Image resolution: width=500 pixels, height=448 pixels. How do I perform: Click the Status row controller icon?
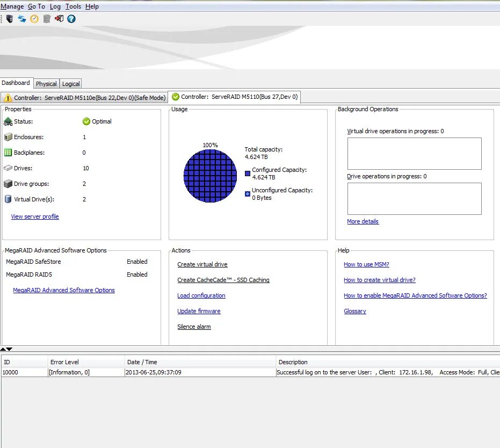(8, 121)
